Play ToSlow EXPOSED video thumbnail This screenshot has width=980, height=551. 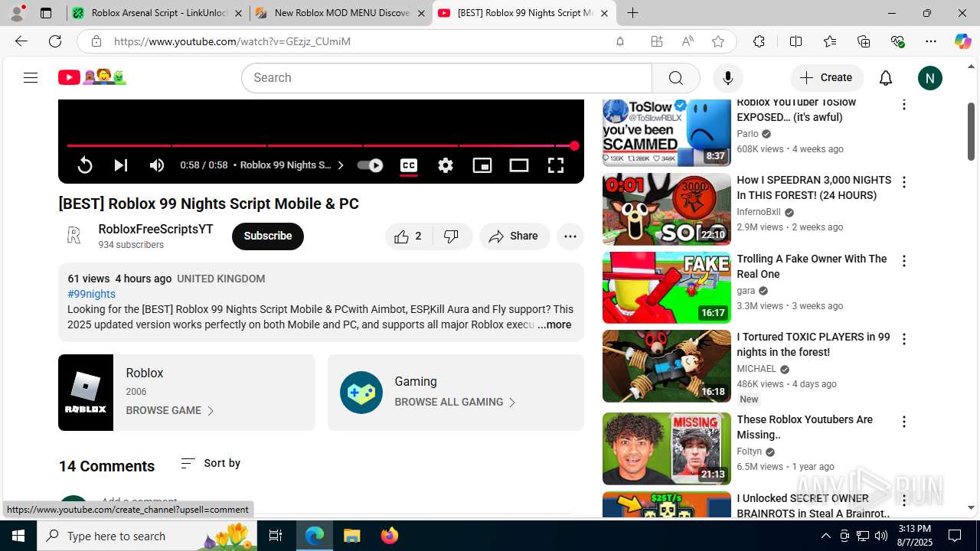[x=667, y=132]
